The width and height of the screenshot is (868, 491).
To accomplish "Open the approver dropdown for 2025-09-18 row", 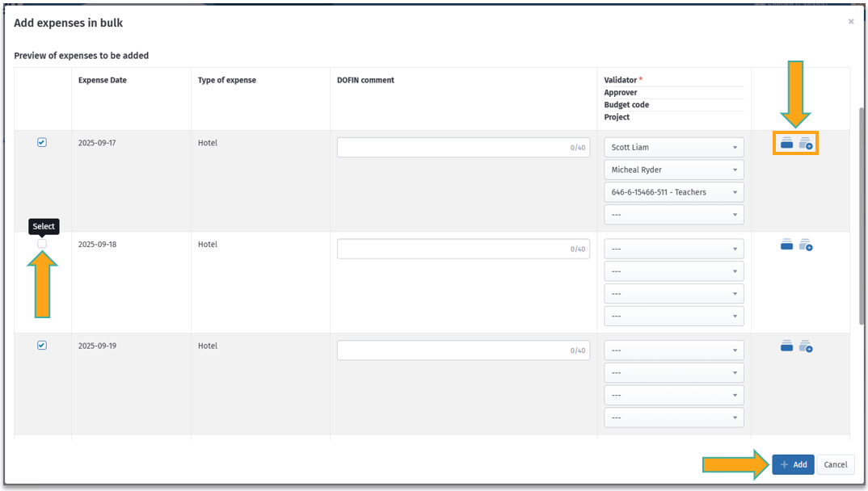I will (x=674, y=271).
